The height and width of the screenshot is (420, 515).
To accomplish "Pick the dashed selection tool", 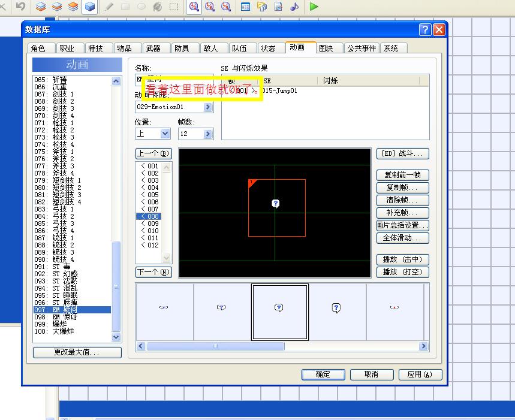I will click(x=174, y=7).
